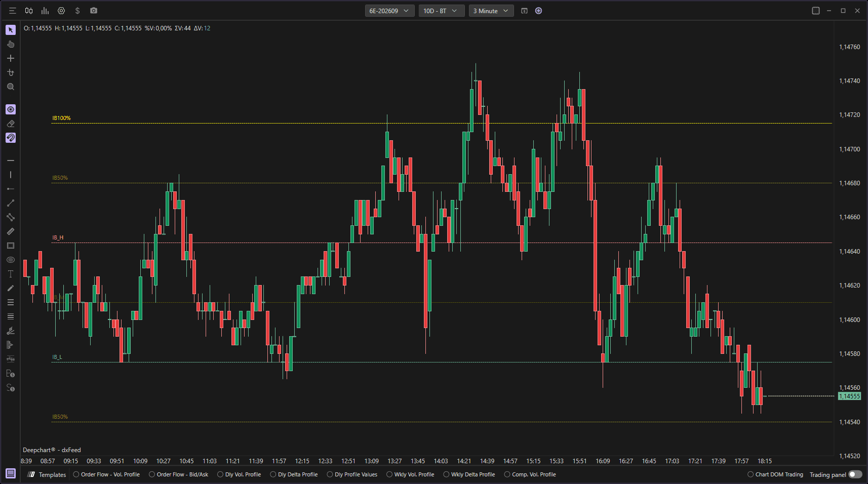Click the lower IB50% label below IB_L
Screen dimensions: 868x484
(60, 417)
